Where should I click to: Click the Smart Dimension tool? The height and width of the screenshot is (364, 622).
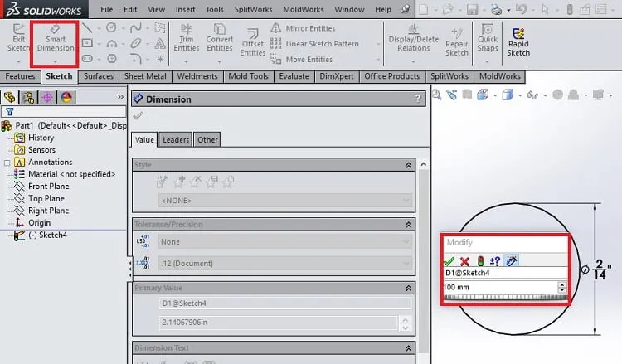click(55, 39)
